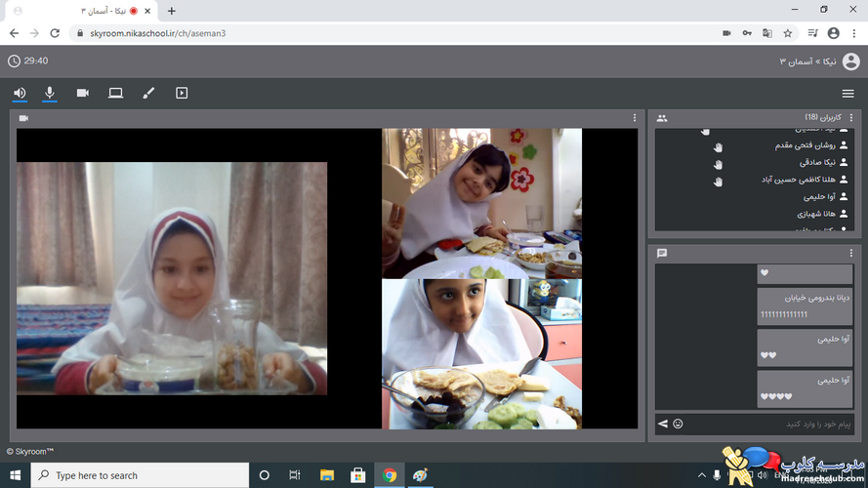868x488 pixels.
Task: Click the 1111111111111 chat message
Action: point(805,306)
